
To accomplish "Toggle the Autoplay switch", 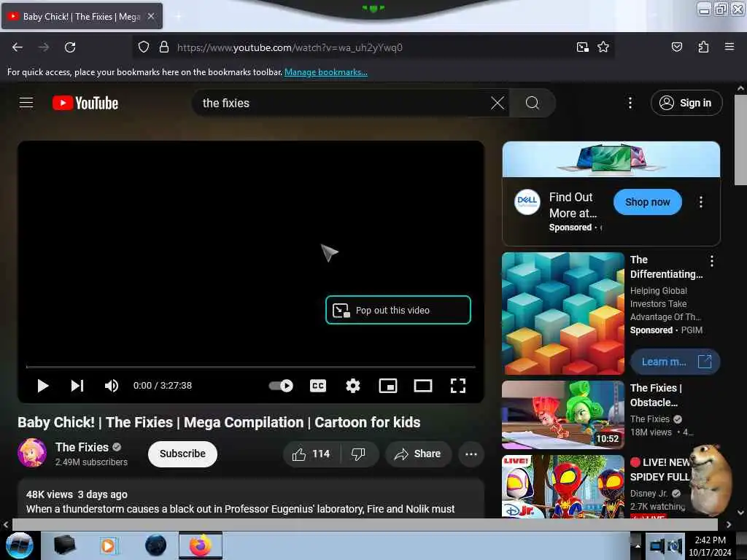I will (281, 386).
